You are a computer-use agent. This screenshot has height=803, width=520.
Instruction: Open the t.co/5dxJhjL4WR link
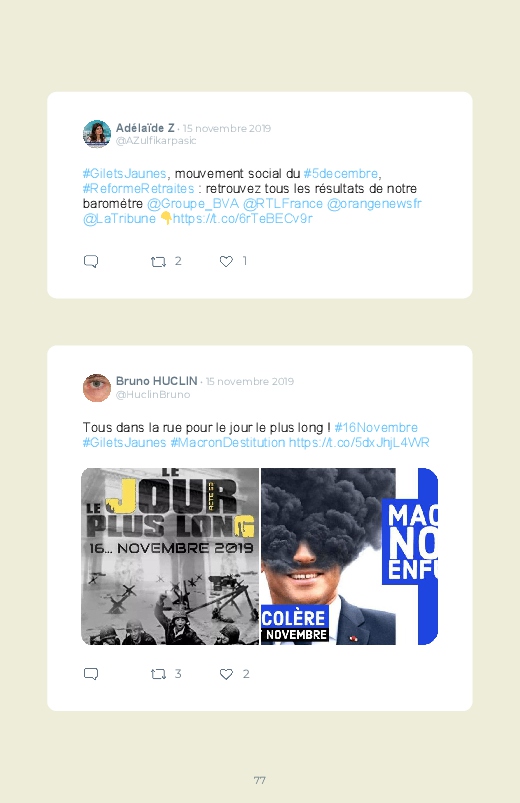359,442
